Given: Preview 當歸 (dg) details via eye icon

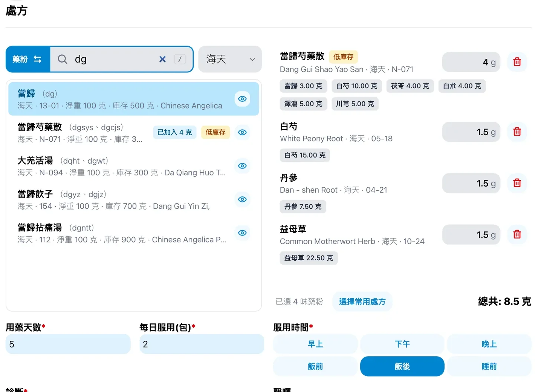Looking at the screenshot, I should point(242,99).
